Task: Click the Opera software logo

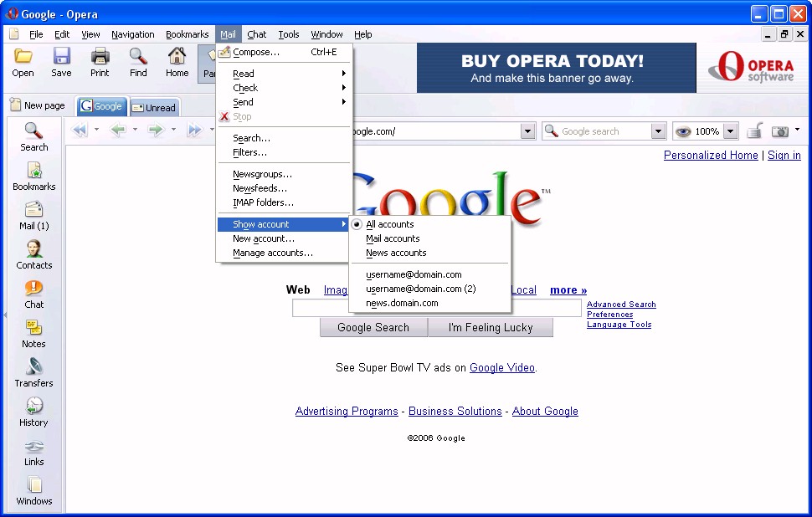Action: 751,67
